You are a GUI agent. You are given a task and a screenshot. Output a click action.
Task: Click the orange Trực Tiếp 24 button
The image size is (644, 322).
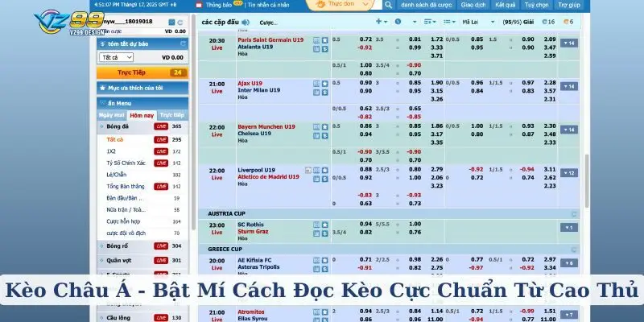pyautogui.click(x=142, y=72)
